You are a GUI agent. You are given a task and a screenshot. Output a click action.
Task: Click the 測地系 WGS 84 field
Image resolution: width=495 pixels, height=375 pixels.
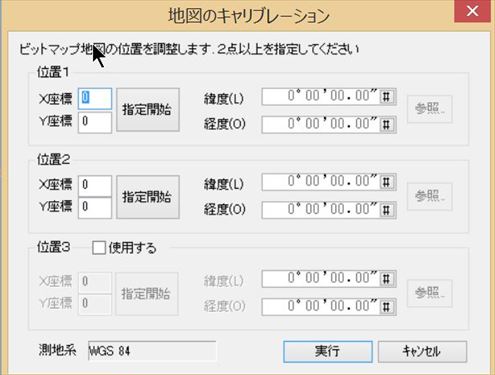[x=152, y=351]
